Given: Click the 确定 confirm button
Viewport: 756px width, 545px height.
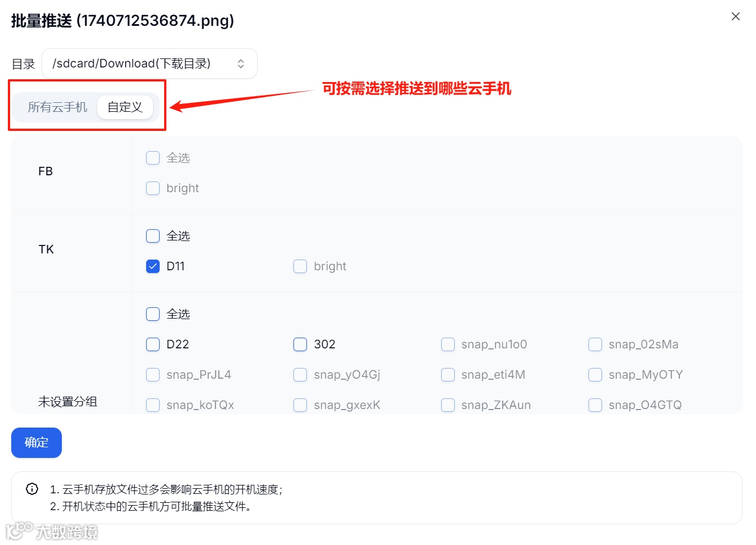Looking at the screenshot, I should pyautogui.click(x=37, y=443).
